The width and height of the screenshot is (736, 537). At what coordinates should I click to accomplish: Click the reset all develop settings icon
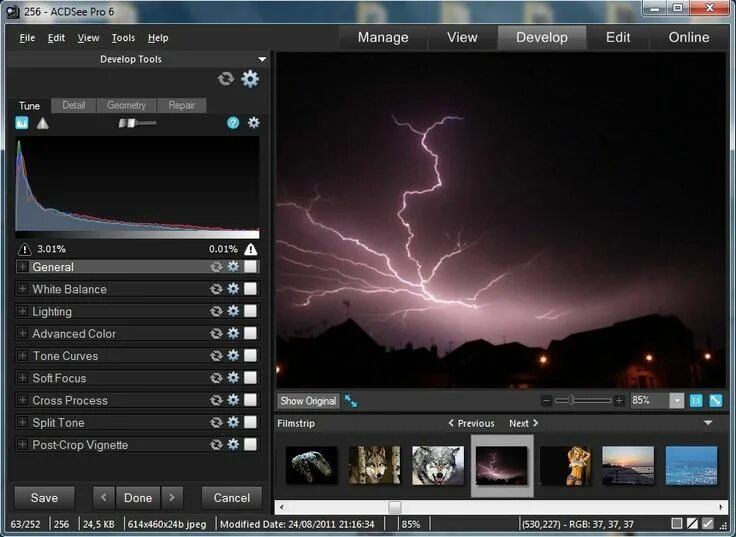click(x=226, y=79)
